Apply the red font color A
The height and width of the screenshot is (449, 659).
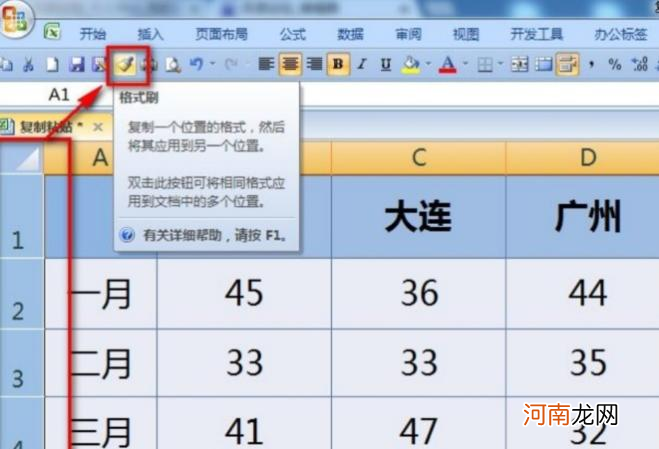448,64
